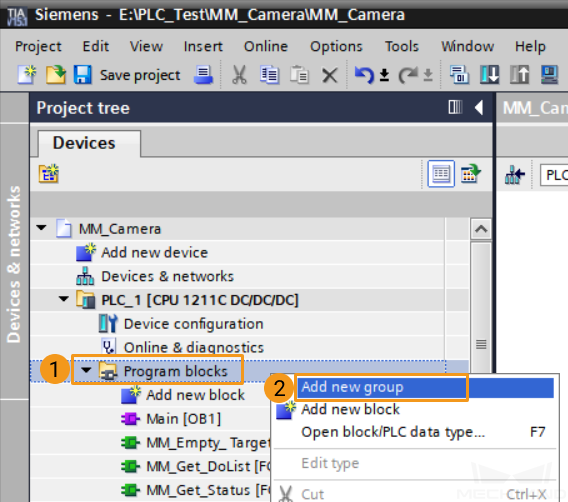Click the Save project floppy disk icon
Screen dimensions: 568x502
83,75
